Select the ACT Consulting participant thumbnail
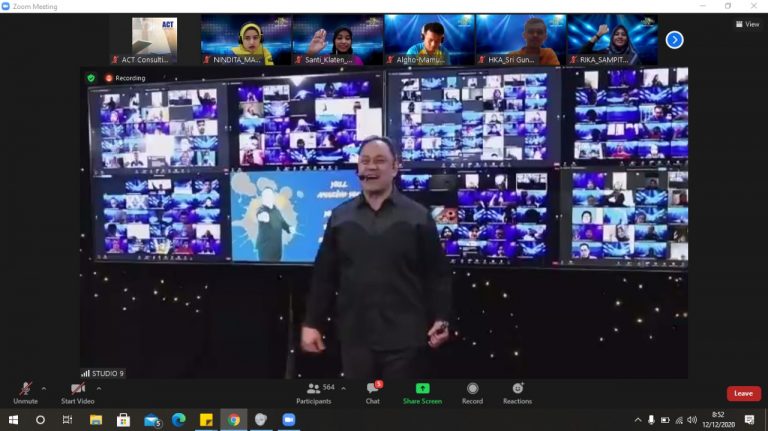Screen dimensions: 768x431 tap(154, 40)
